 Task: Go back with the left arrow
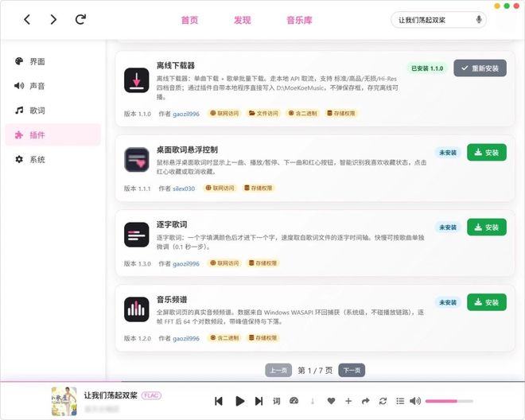[x=27, y=20]
